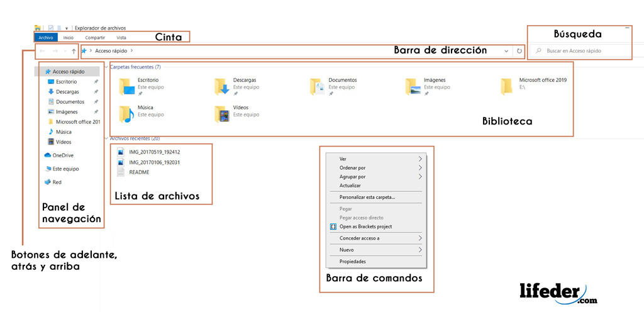Click the up arrow navigation button
Screen dimensions: 644x312
[74, 51]
